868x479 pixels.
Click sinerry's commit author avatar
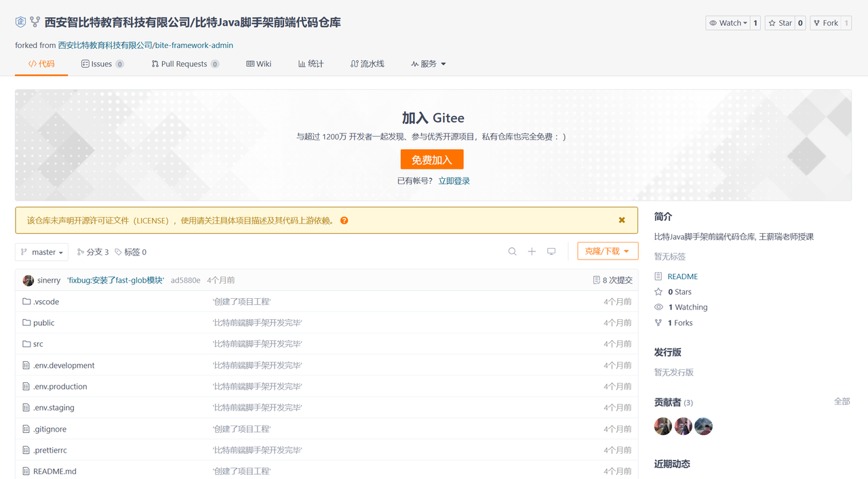(28, 280)
